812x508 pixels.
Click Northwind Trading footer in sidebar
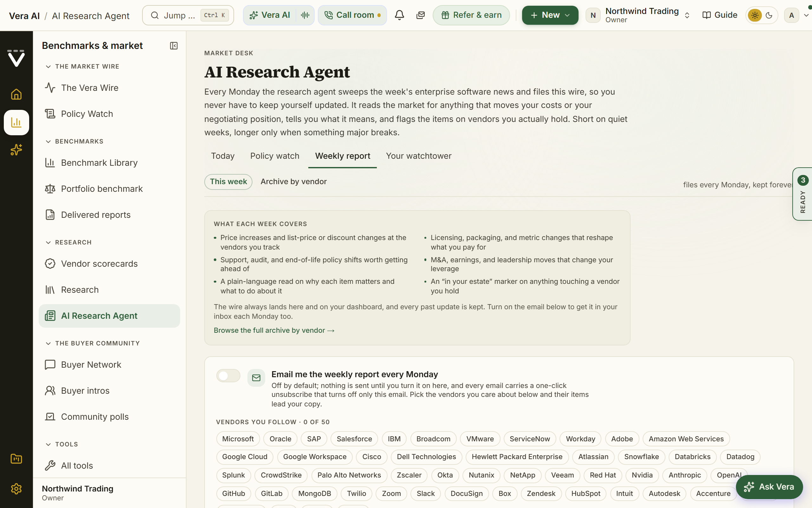point(109,493)
